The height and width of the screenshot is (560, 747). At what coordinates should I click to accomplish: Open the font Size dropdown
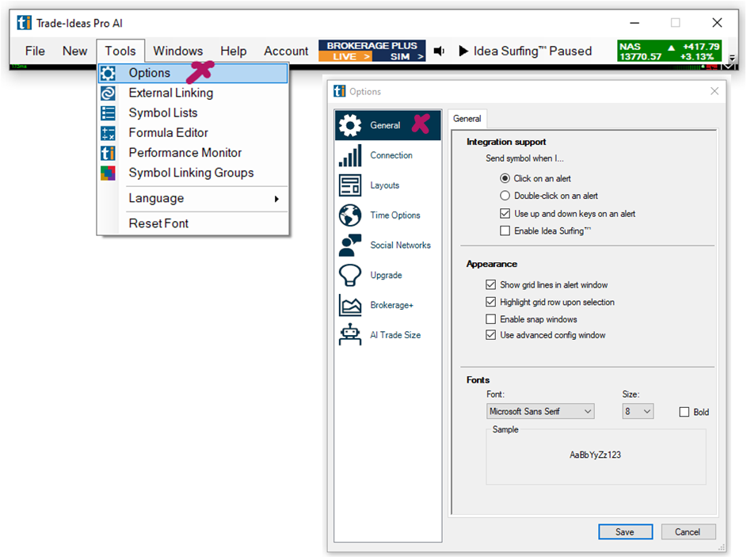point(638,411)
